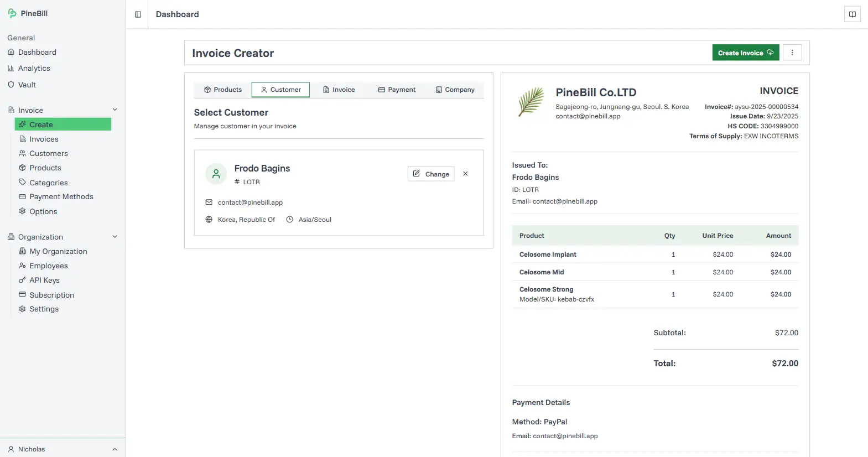
Task: Open Payment Methods in the sidebar
Action: pos(61,196)
